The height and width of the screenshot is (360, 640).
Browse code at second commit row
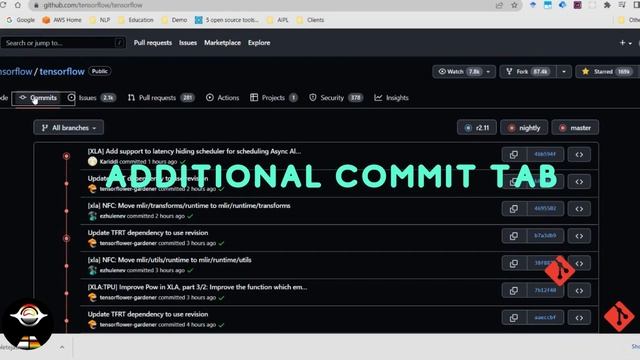(x=579, y=182)
